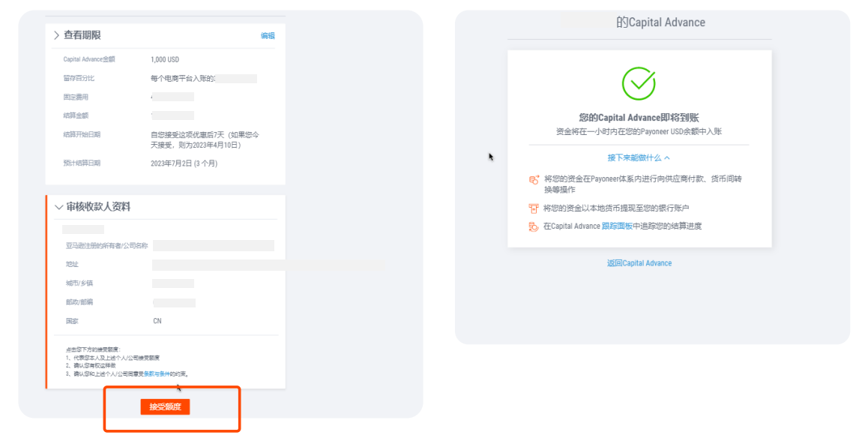This screenshot has height=435, width=868.
Task: Click the Capital Advance金额 label
Action: [x=89, y=59]
